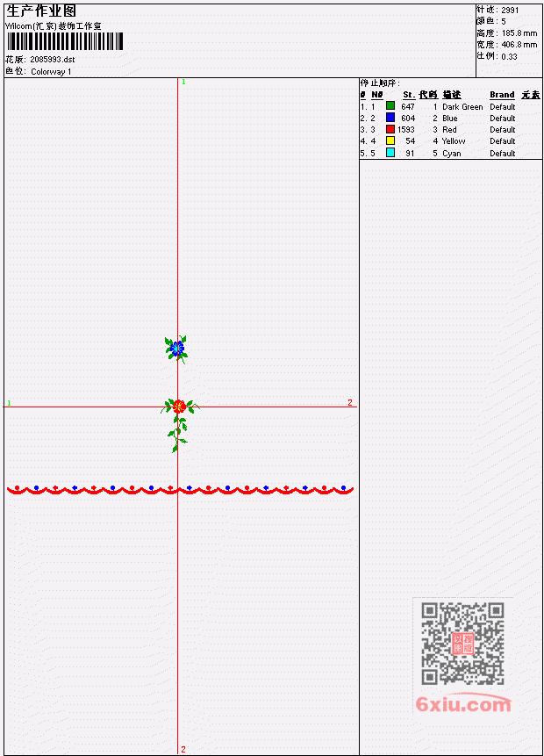544x756 pixels.
Task: Select the "Cyan" description text
Action: 452,154
